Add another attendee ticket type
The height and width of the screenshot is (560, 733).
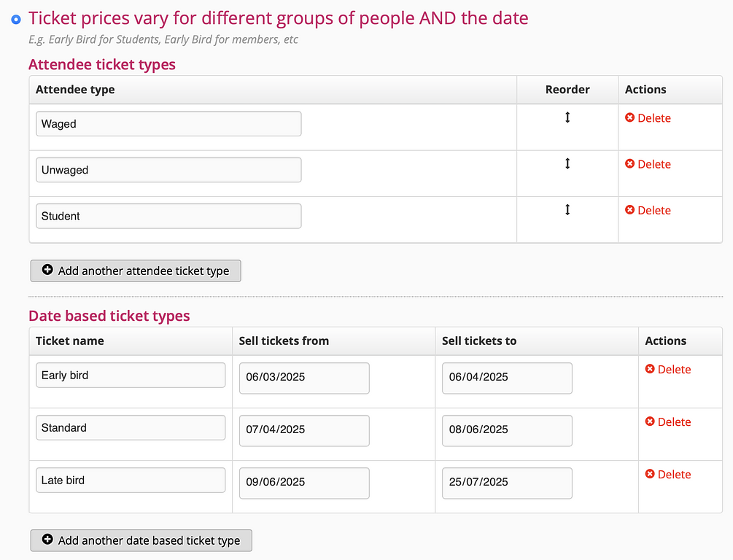click(136, 271)
